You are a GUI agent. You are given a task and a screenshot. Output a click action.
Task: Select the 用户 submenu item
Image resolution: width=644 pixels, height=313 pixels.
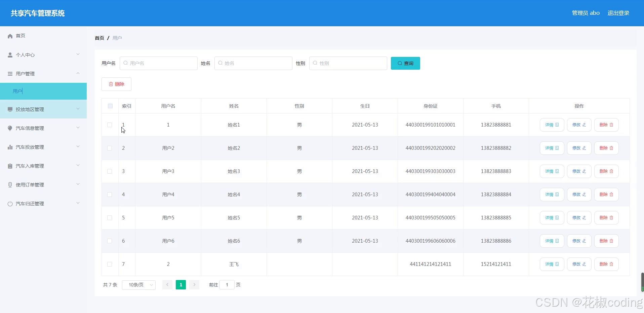(x=43, y=91)
